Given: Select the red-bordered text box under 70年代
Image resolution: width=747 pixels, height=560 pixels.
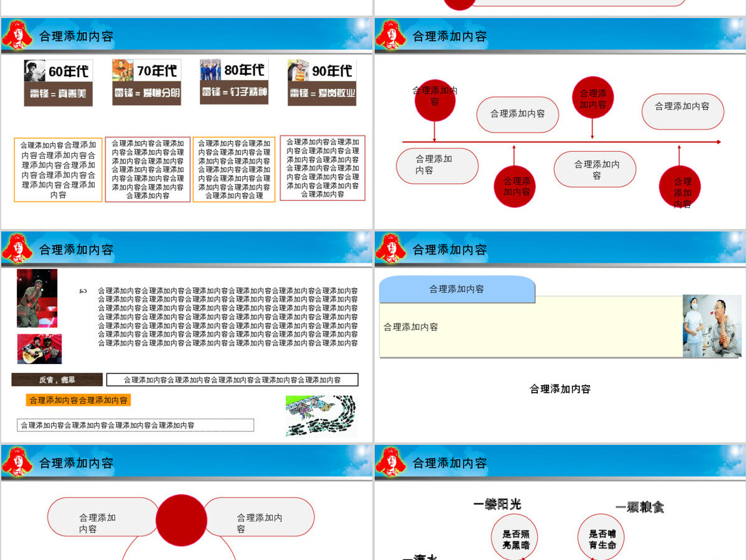Looking at the screenshot, I should pyautogui.click(x=148, y=169).
